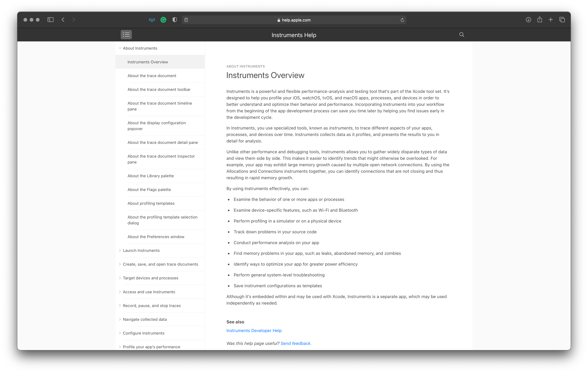Image resolution: width=588 pixels, height=373 pixels.
Task: Click bullet Save instrument configurations as templates
Action: 278,286
